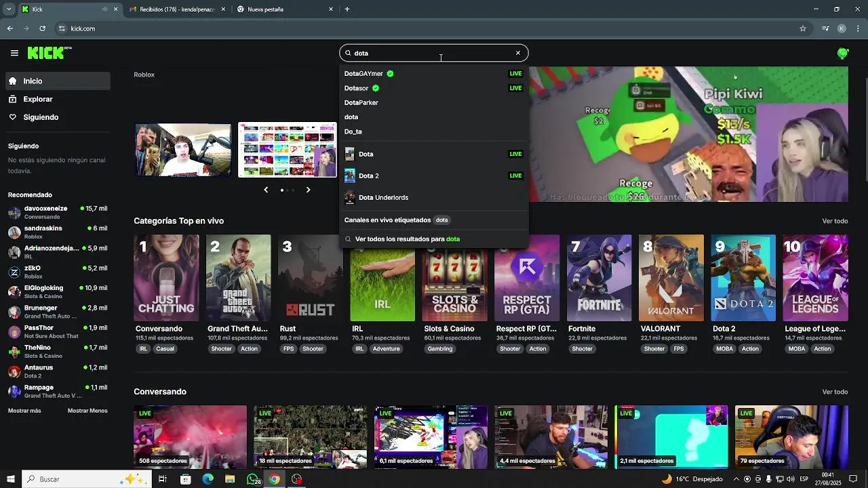Open WhatsApp from the taskbar
Image resolution: width=868 pixels, height=488 pixels.
click(253, 479)
